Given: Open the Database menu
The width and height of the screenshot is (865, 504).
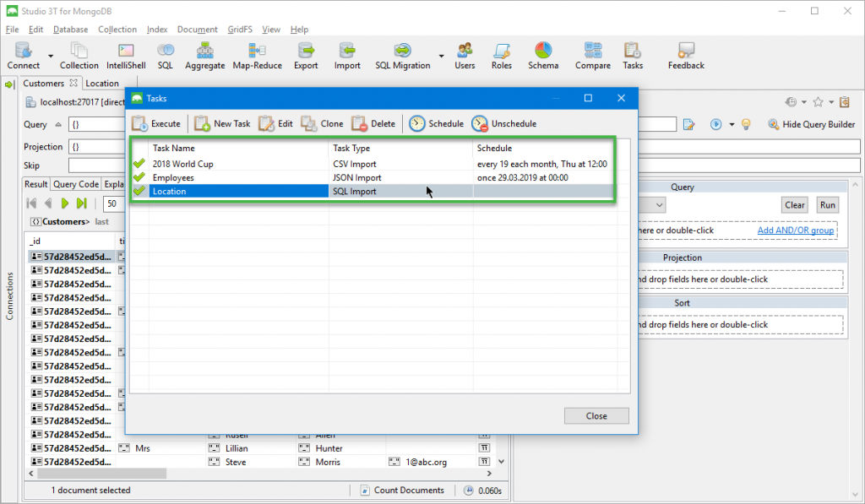Looking at the screenshot, I should (x=71, y=30).
